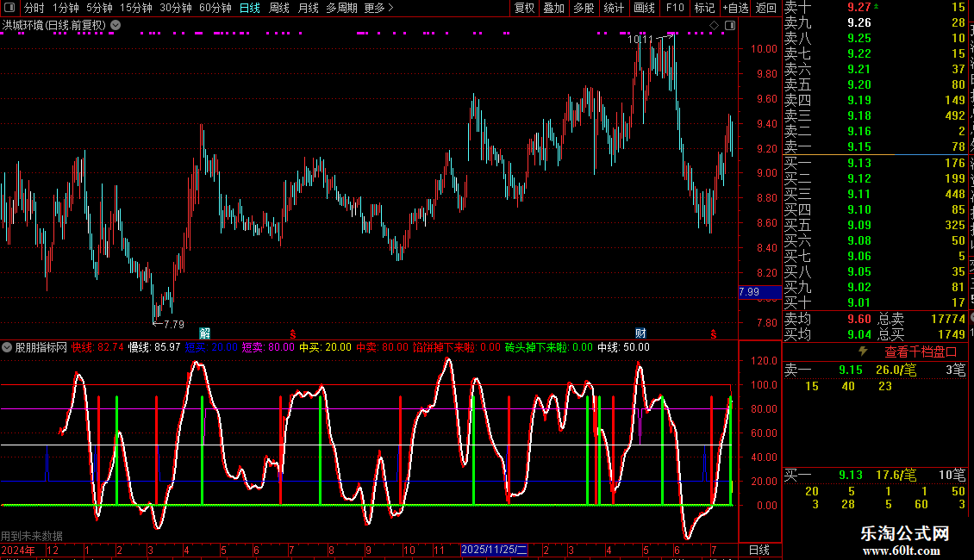Click the diamond icon above the chart
This screenshot has height=560, width=974.
[x=714, y=26]
